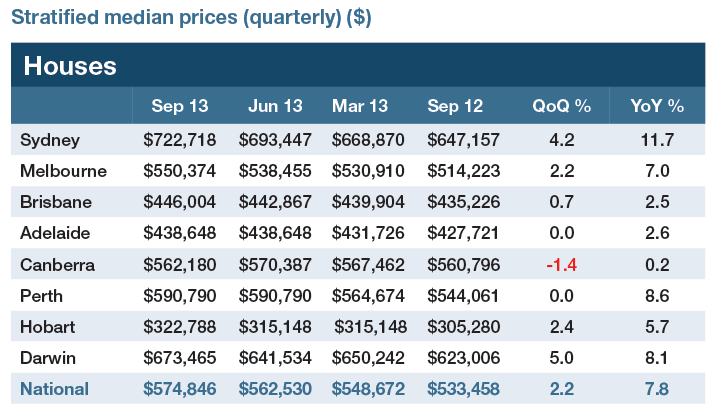Select Hobart's Sep 12 price $305,280

[463, 327]
